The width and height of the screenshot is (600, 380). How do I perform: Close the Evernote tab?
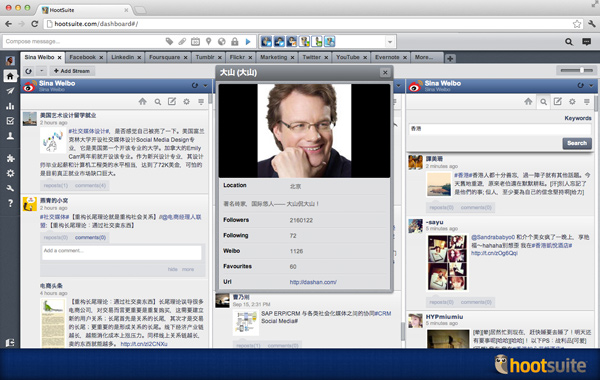[x=404, y=57]
